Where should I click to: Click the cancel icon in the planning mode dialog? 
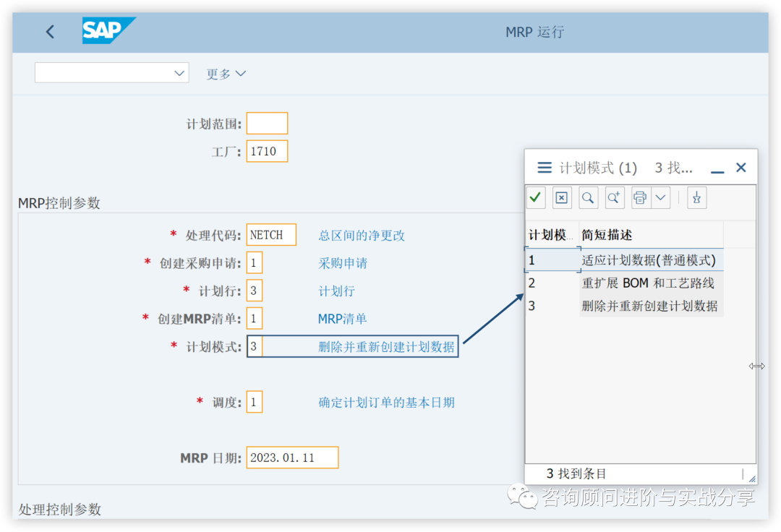coord(562,197)
